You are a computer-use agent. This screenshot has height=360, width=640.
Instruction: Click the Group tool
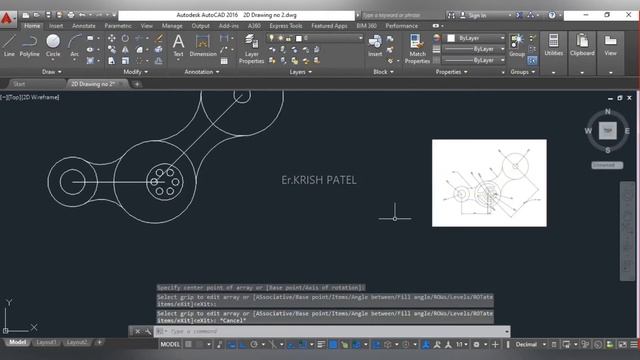click(x=517, y=45)
